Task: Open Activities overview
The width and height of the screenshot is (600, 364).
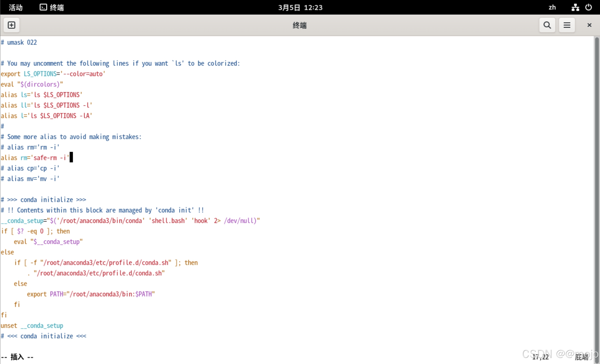Action: click(15, 7)
